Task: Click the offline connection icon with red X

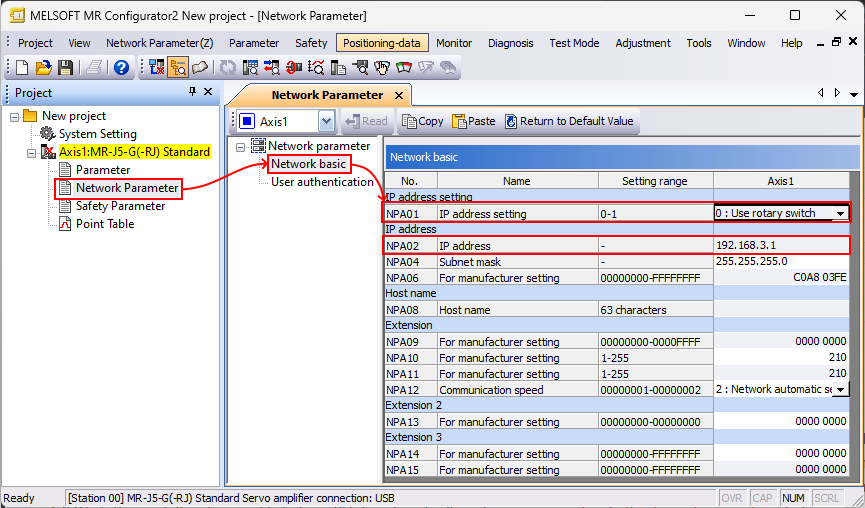Action: (157, 67)
